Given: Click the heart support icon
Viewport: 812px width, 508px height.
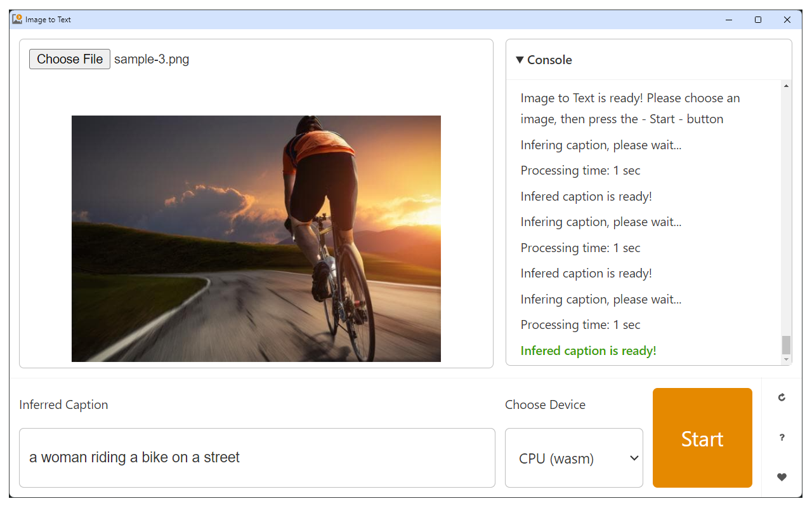Looking at the screenshot, I should pyautogui.click(x=782, y=477).
